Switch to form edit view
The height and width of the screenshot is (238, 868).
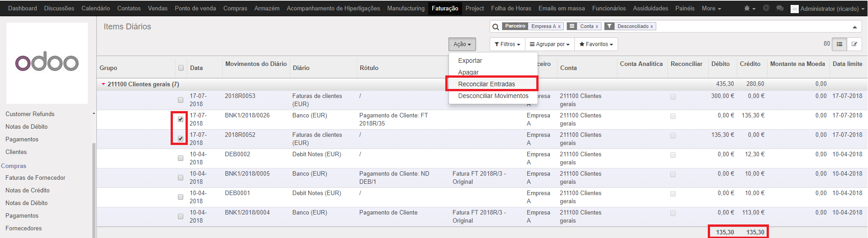pyautogui.click(x=854, y=44)
